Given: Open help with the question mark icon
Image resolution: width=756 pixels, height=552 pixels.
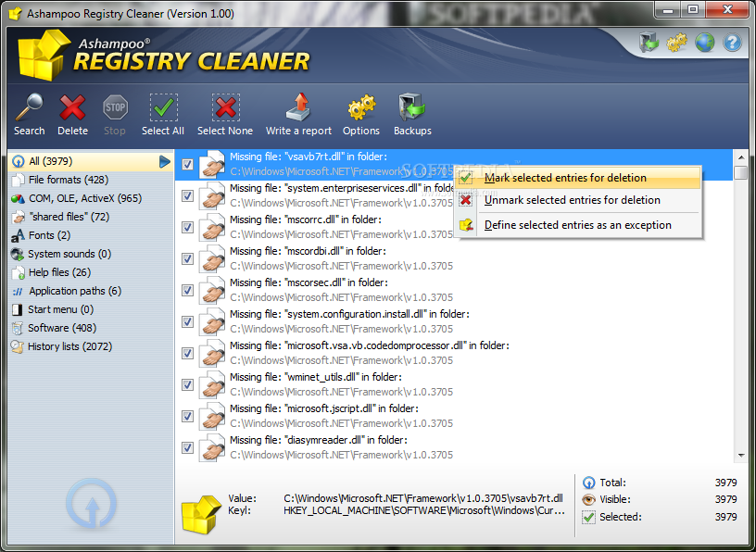Looking at the screenshot, I should (732, 43).
